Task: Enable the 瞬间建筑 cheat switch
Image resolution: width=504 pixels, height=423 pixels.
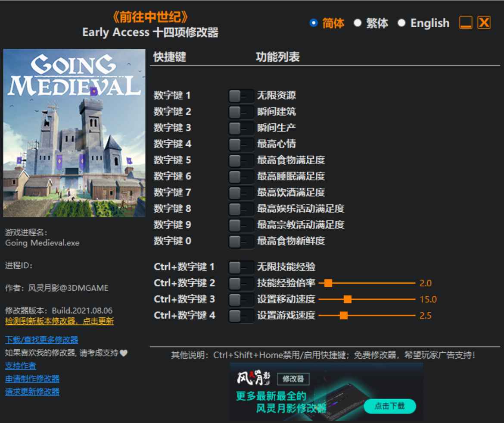Action: 240,112
